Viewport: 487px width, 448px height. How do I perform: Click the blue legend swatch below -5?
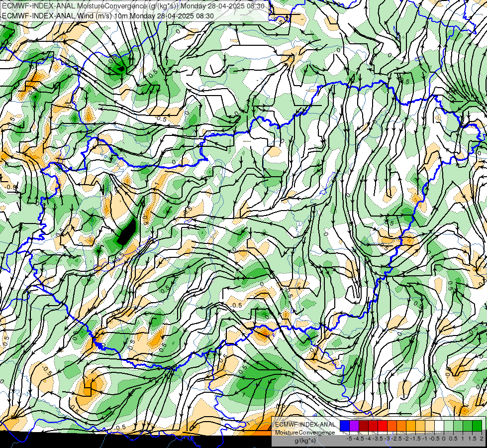tap(345, 426)
